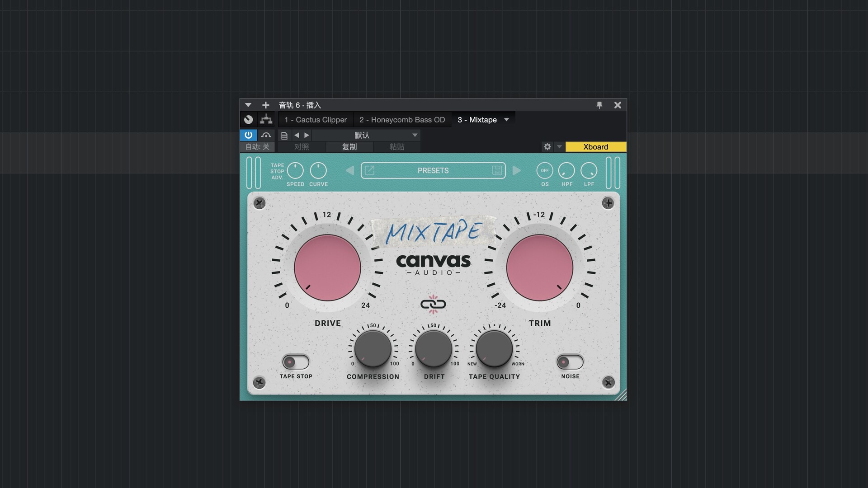Click the save preset floppy disk icon
868x488 pixels.
pyautogui.click(x=497, y=170)
